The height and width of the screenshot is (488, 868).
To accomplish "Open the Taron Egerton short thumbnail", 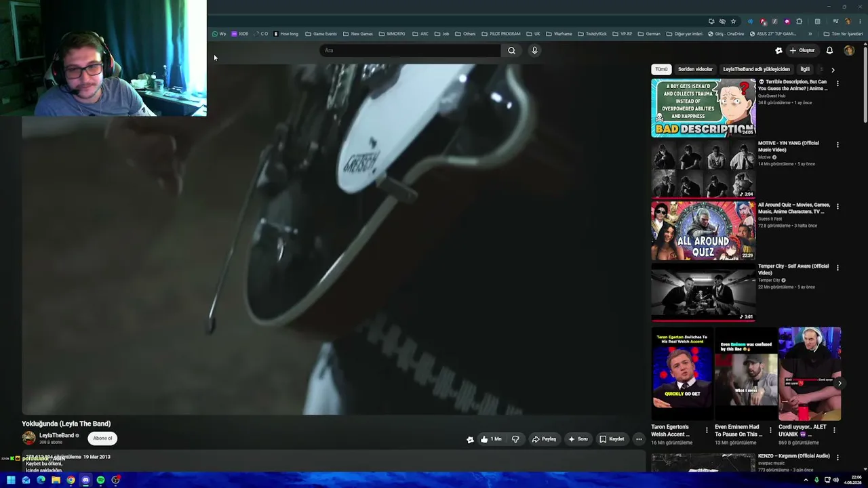I will click(x=682, y=374).
